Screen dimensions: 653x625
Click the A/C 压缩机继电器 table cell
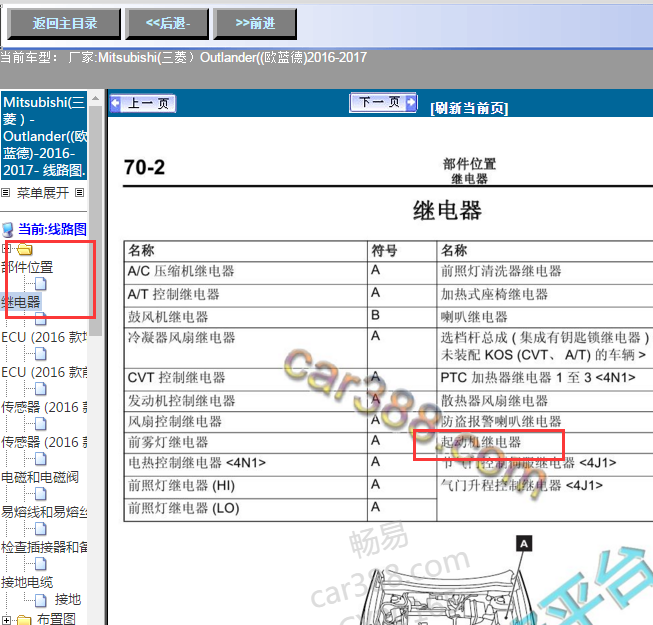tap(245, 272)
